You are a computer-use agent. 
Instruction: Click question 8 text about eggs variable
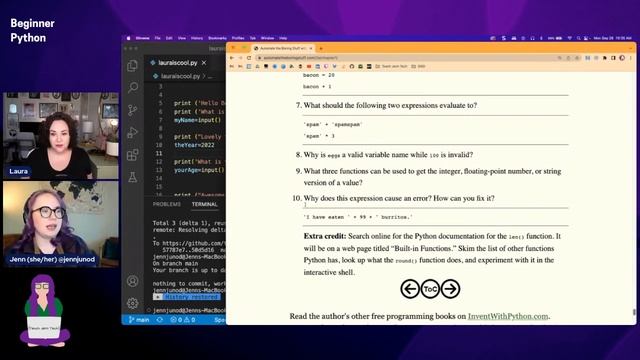tap(388, 155)
